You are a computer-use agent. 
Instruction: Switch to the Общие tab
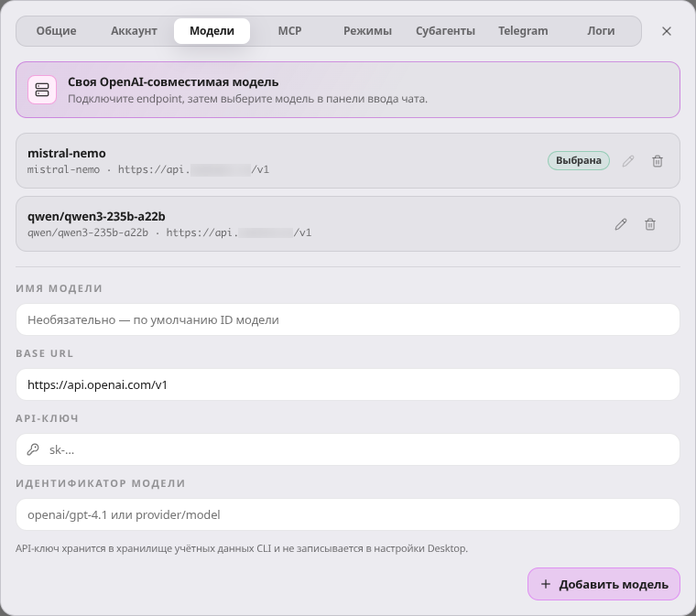coord(57,31)
